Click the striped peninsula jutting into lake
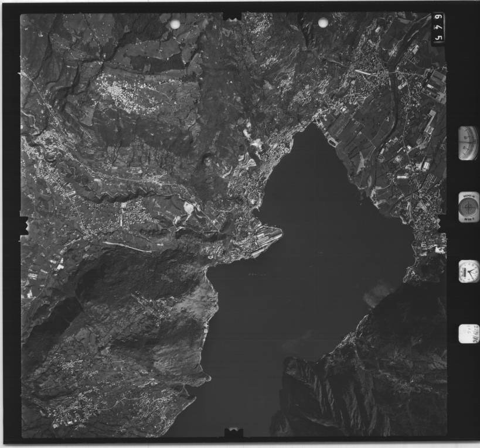Viewport: 480px width, 448px height. tap(264, 240)
